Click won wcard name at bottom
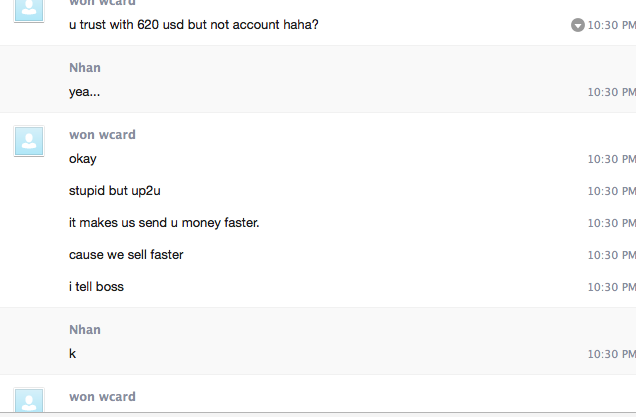Image resolution: width=636 pixels, height=417 pixels. click(x=102, y=397)
